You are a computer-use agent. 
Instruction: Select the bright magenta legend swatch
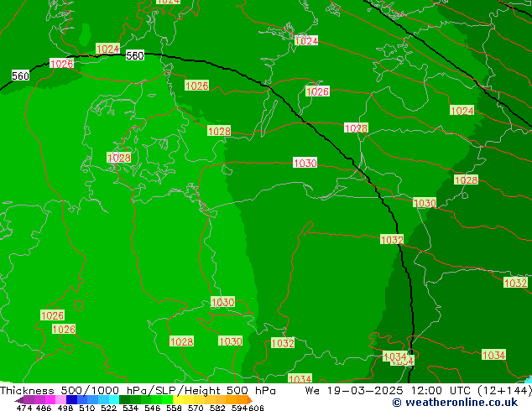pyautogui.click(x=50, y=399)
